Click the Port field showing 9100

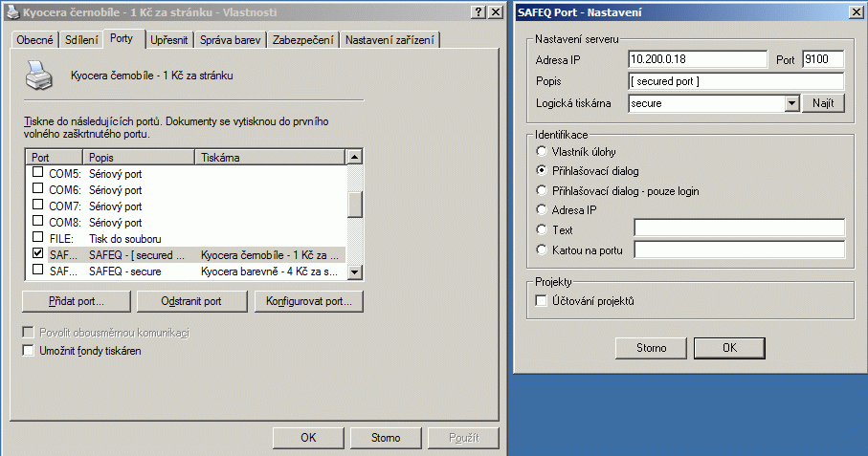tap(823, 59)
